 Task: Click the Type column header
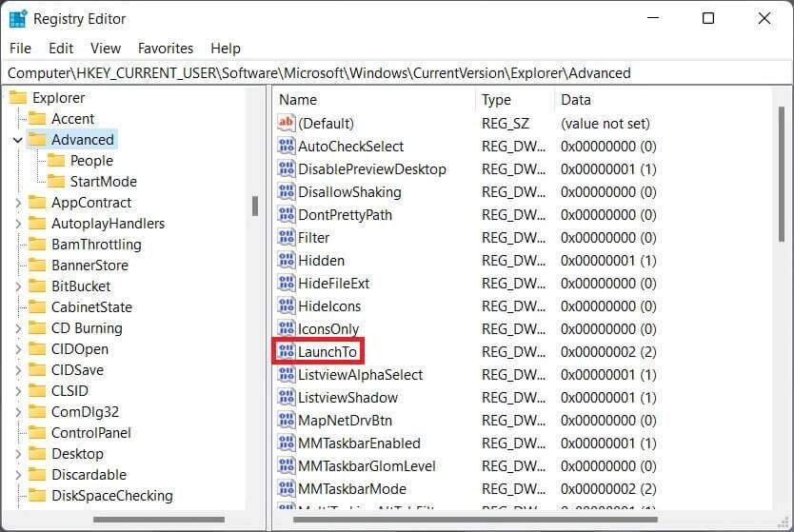click(515, 100)
